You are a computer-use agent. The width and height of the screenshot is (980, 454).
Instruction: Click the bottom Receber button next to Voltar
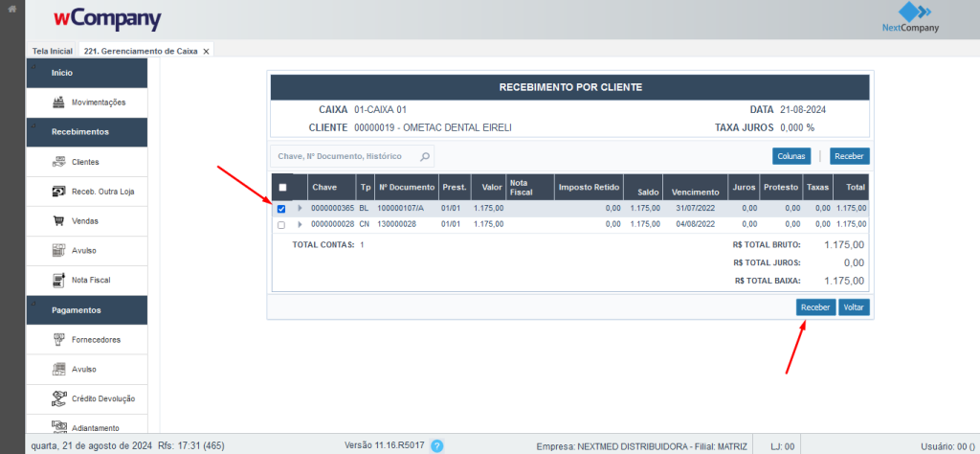coord(814,307)
